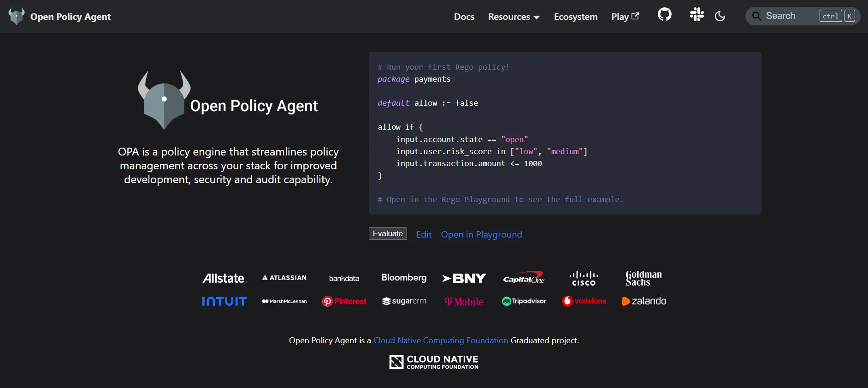Click the "input.user.risk_score" code line
The width and height of the screenshot is (868, 388).
[x=492, y=151]
